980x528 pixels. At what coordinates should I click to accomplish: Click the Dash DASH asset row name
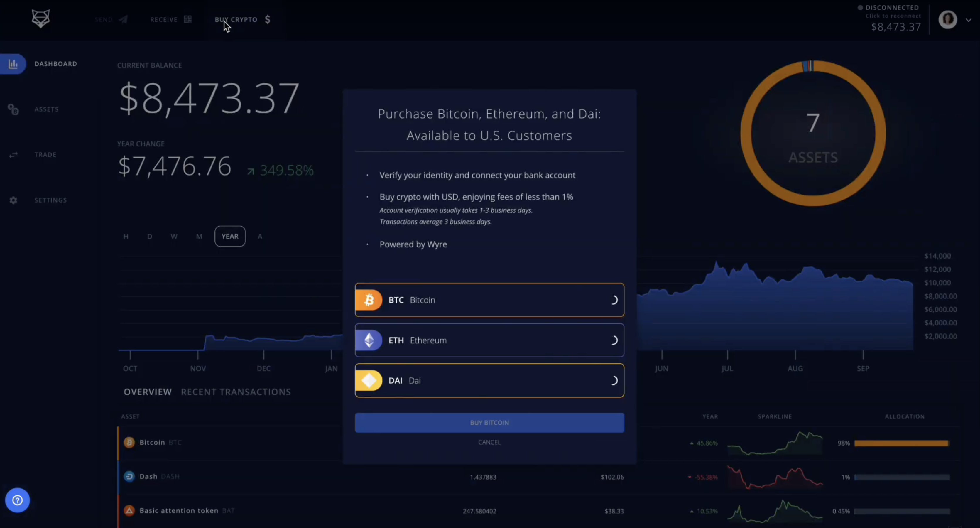[159, 477]
